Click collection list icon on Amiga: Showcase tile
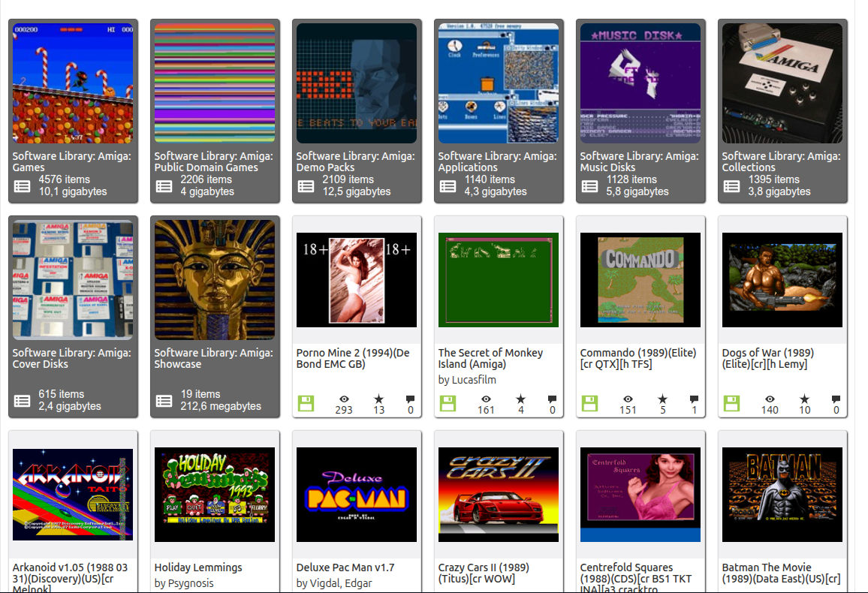This screenshot has width=868, height=593. (164, 401)
